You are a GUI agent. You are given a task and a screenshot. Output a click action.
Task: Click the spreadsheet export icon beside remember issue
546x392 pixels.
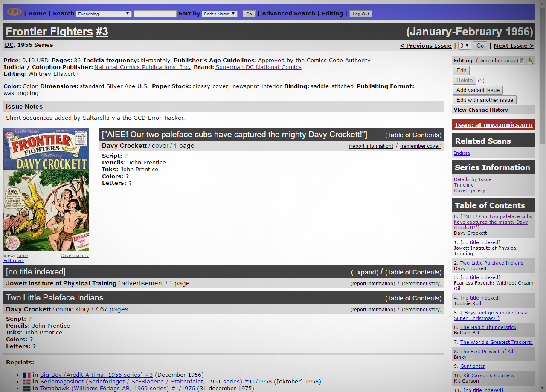[x=522, y=61]
